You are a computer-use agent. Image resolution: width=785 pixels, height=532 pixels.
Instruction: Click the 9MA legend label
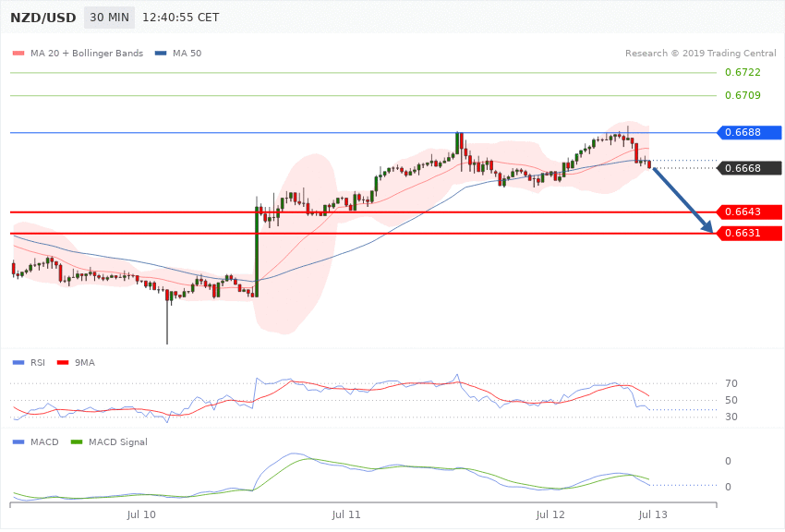[x=85, y=362]
